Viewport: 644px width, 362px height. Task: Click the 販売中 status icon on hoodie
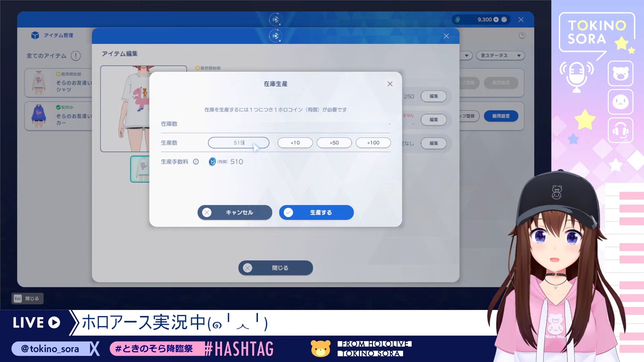tap(58, 107)
